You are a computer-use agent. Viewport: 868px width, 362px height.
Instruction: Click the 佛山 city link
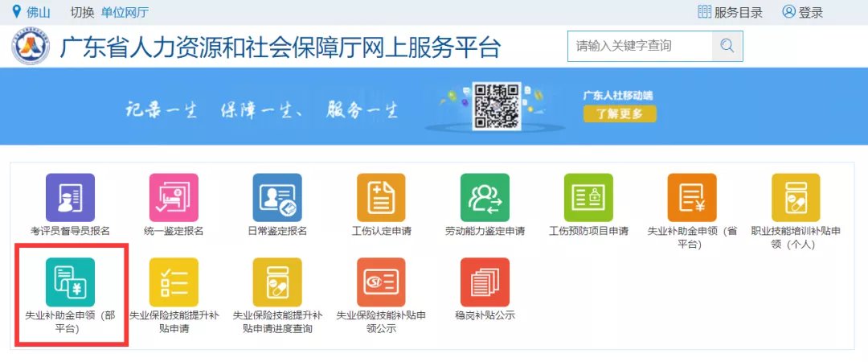[x=39, y=12]
